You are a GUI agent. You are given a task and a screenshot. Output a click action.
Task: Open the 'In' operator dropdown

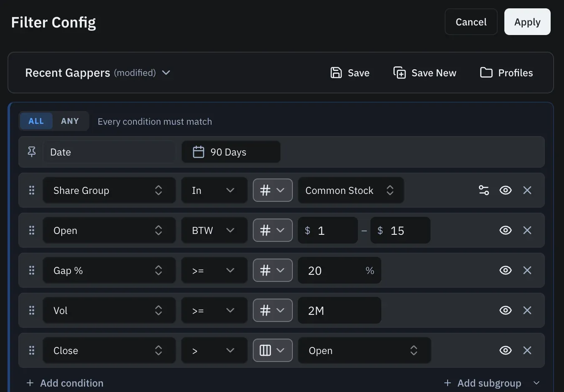point(214,190)
